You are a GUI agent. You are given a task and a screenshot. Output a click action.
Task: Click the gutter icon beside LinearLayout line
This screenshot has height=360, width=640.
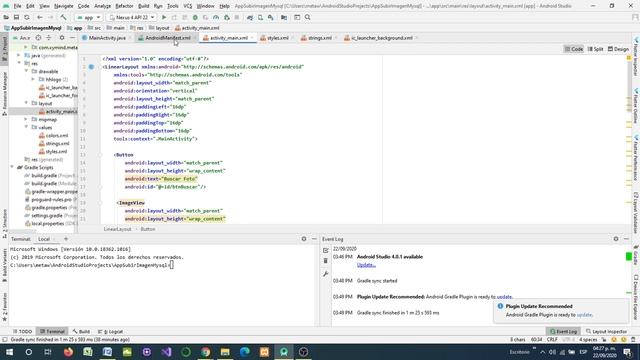click(x=91, y=67)
